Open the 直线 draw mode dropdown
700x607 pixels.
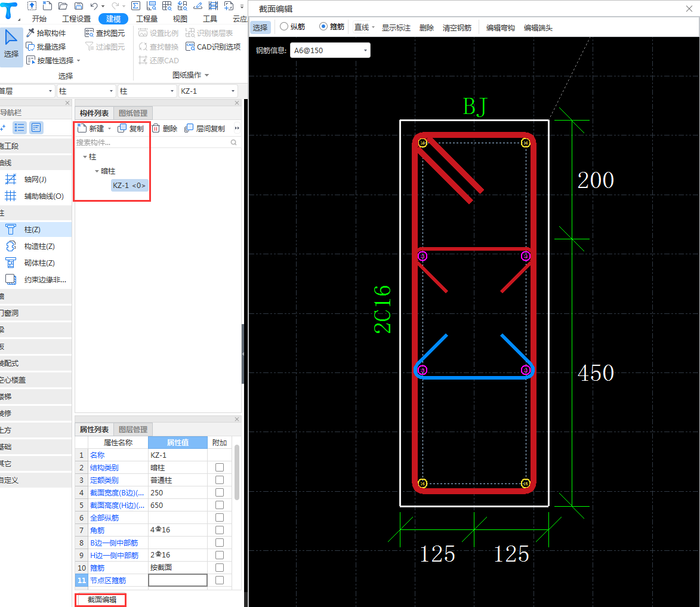pos(373,27)
